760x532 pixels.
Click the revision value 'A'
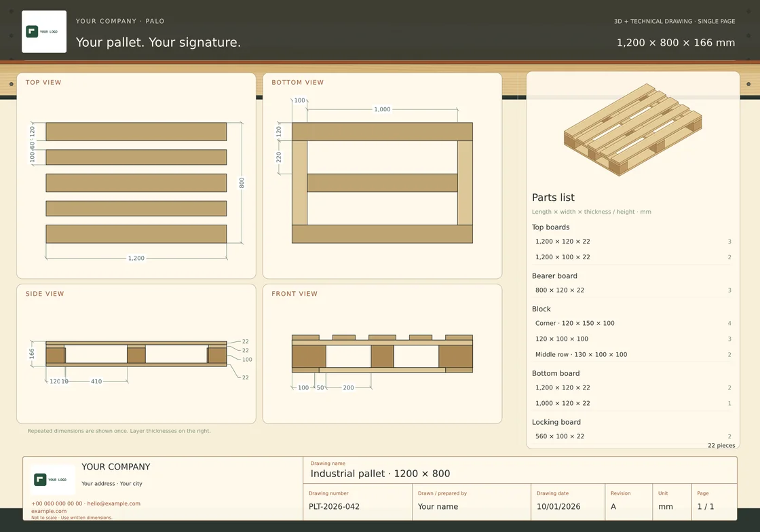(613, 506)
